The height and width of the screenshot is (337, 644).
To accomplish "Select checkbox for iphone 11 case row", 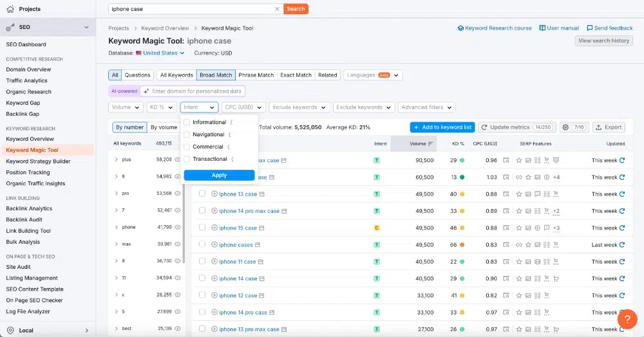I will (202, 261).
